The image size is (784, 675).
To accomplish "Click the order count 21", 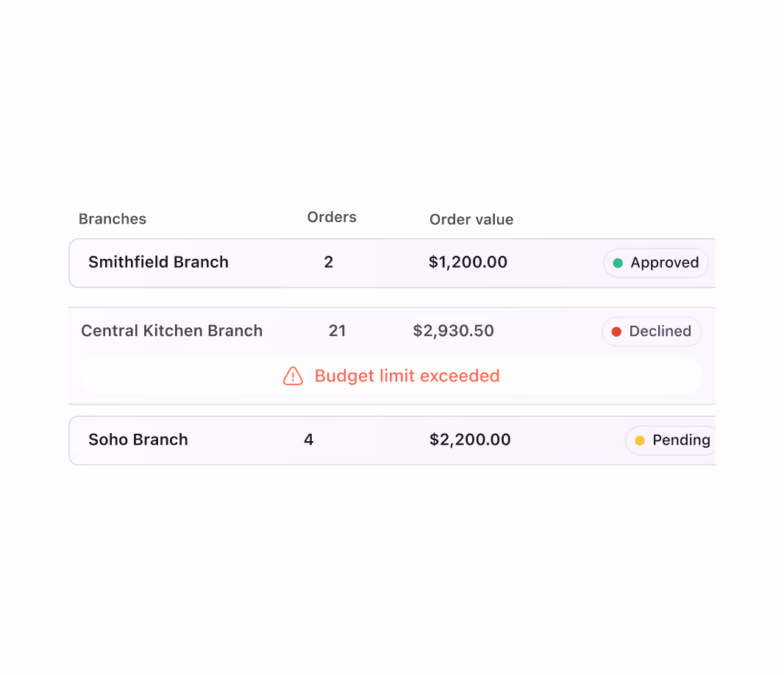I will (x=338, y=330).
